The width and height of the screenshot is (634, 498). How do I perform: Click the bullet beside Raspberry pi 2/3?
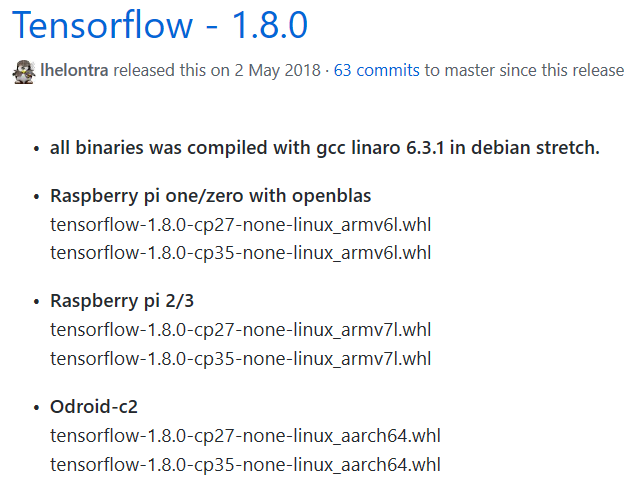34,302
